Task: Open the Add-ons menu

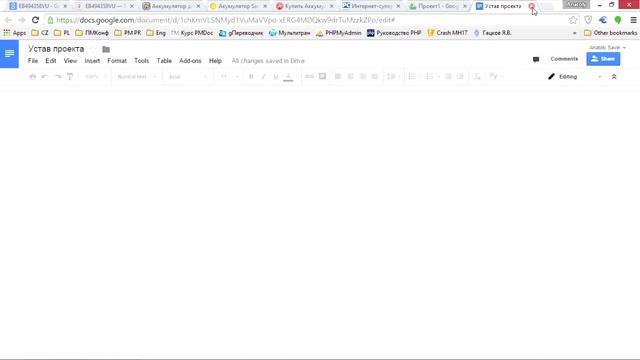Action: point(190,61)
